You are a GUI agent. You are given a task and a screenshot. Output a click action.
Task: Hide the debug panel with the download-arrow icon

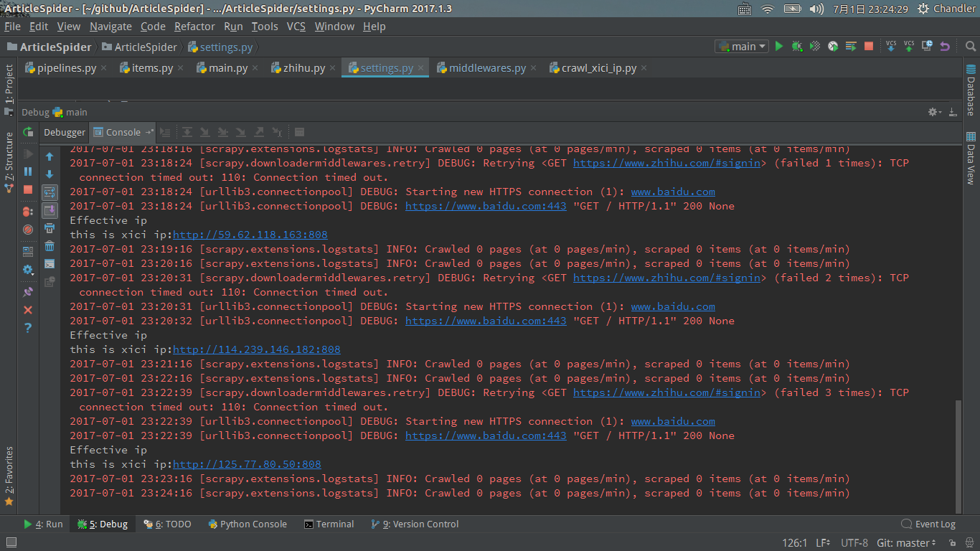point(953,112)
